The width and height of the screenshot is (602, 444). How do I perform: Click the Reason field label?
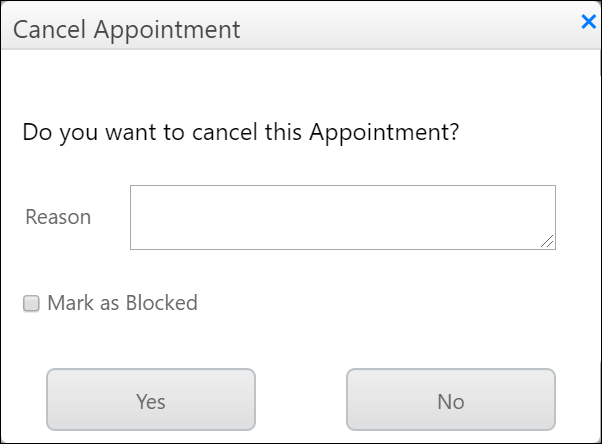(x=58, y=217)
